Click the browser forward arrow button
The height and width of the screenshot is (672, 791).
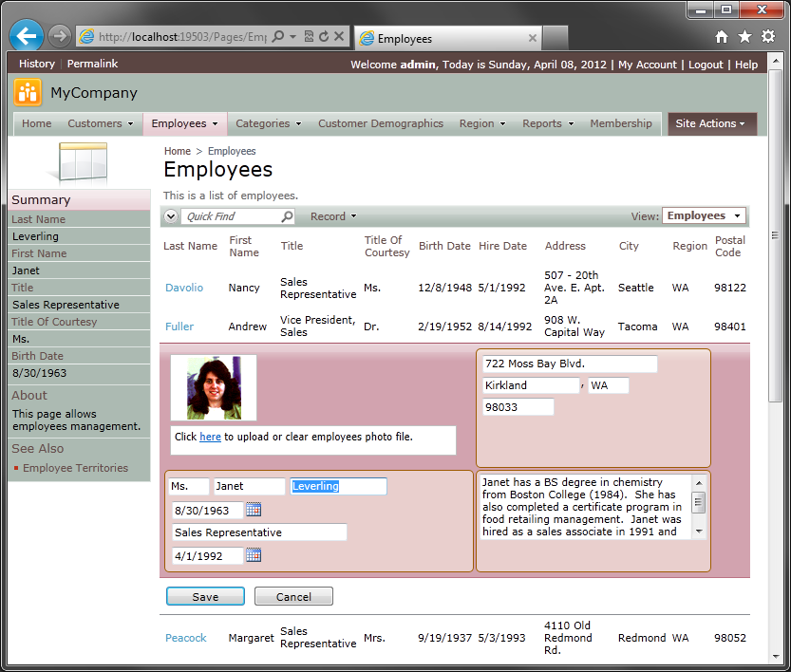(x=60, y=36)
